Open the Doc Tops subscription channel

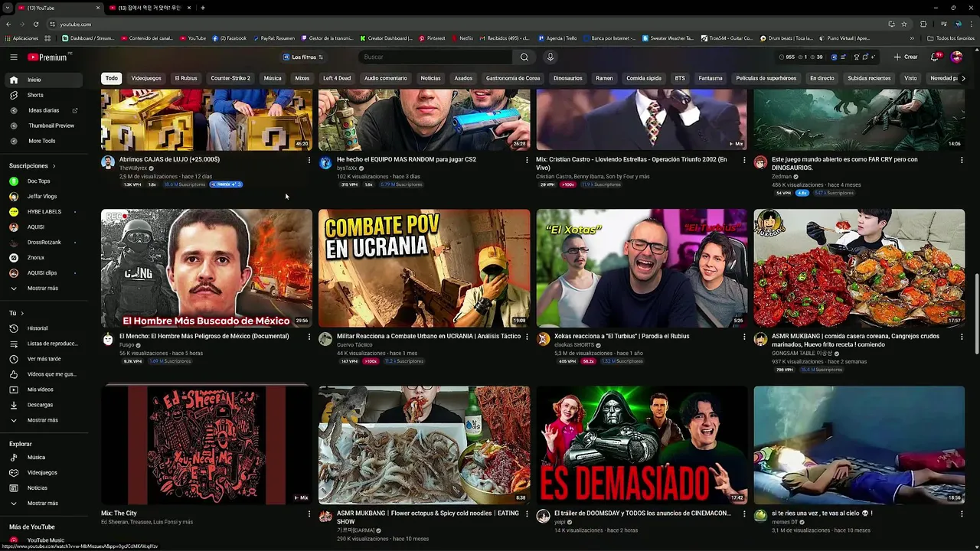click(x=44, y=181)
